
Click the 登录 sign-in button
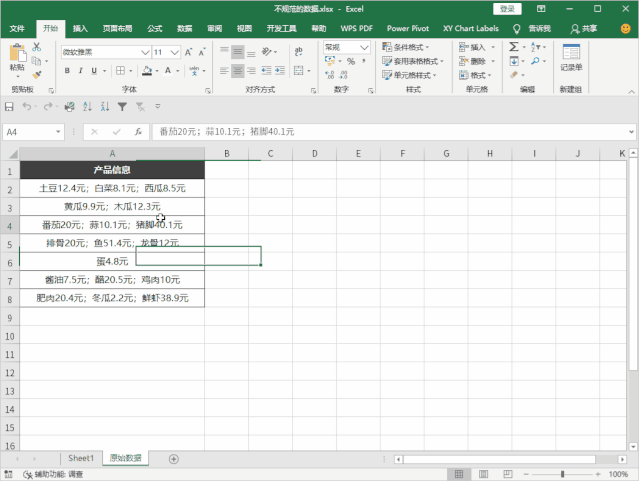tap(508, 8)
